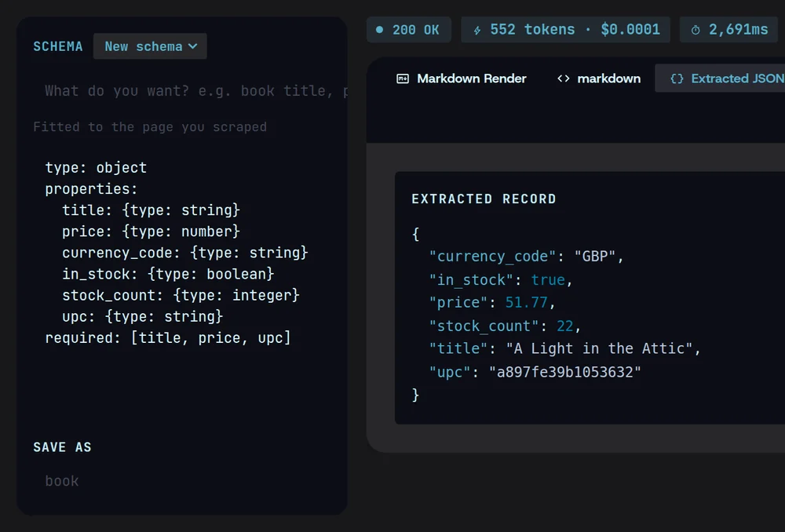Click the status dot in 200 OK badge
Image resolution: width=785 pixels, height=532 pixels.
point(379,30)
